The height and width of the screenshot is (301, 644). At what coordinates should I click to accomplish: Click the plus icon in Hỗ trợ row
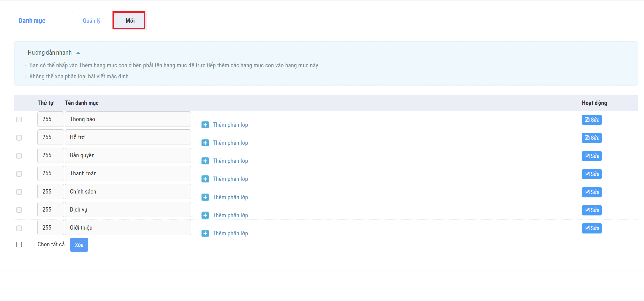[x=205, y=143]
